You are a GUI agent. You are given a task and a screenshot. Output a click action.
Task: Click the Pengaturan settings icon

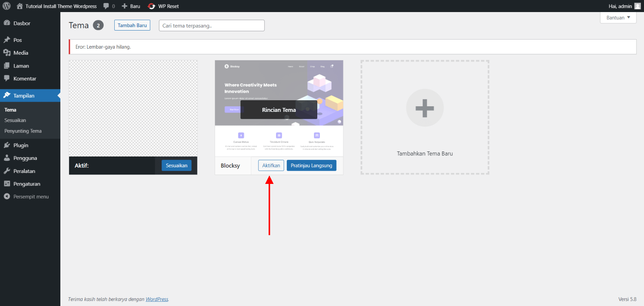[7, 184]
